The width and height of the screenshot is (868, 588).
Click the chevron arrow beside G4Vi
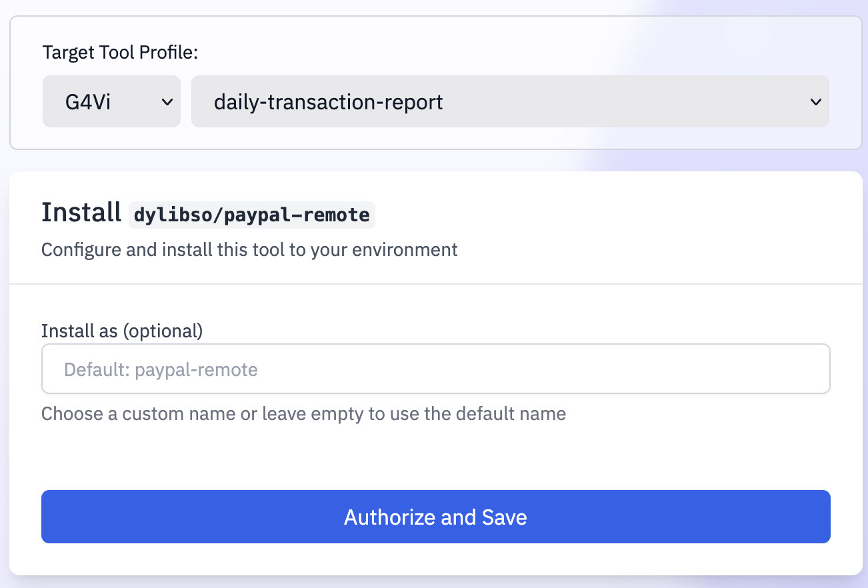(x=167, y=102)
